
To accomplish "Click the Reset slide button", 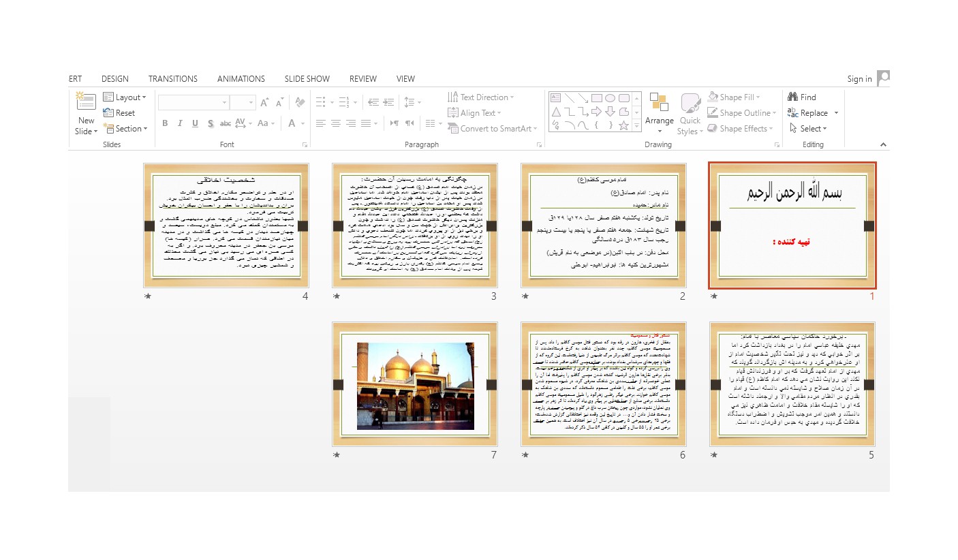I will [x=119, y=113].
